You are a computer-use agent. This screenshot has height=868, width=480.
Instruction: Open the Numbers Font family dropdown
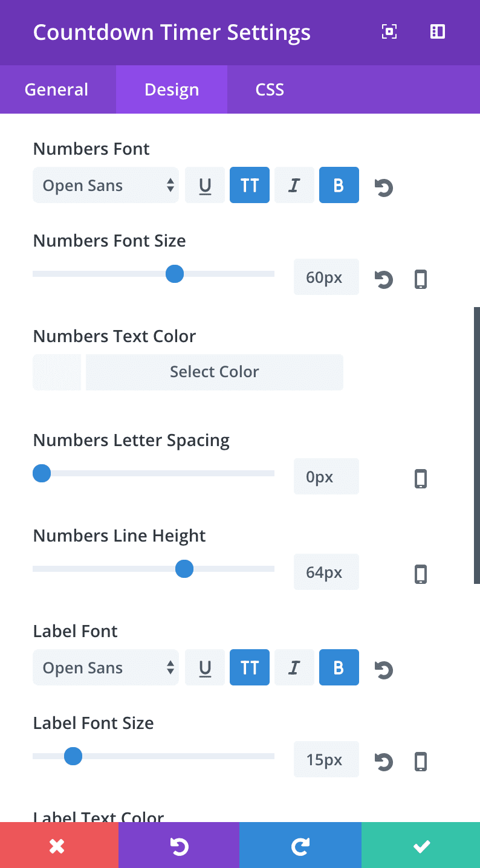106,185
